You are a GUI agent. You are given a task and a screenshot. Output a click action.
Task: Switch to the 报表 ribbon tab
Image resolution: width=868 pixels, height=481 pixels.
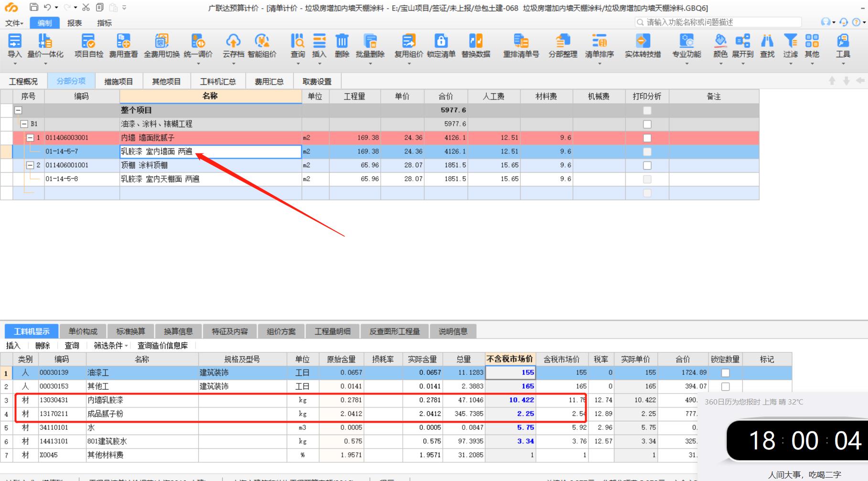click(75, 23)
